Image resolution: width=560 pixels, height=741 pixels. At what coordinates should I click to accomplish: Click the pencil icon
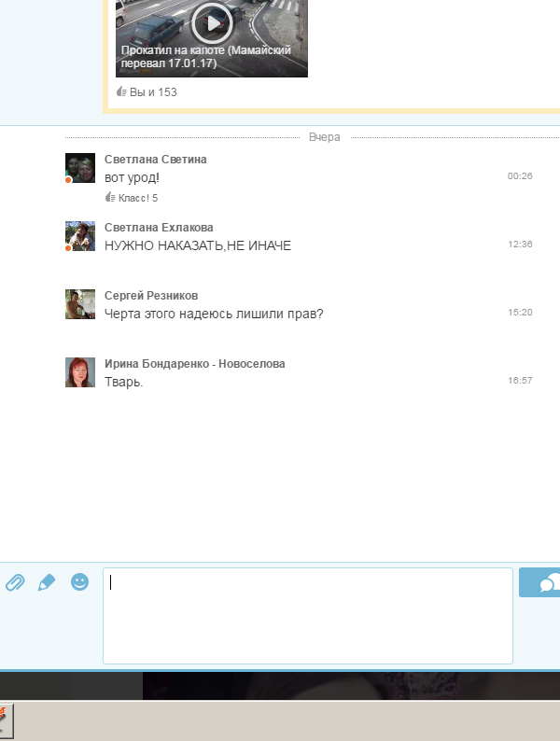click(47, 582)
